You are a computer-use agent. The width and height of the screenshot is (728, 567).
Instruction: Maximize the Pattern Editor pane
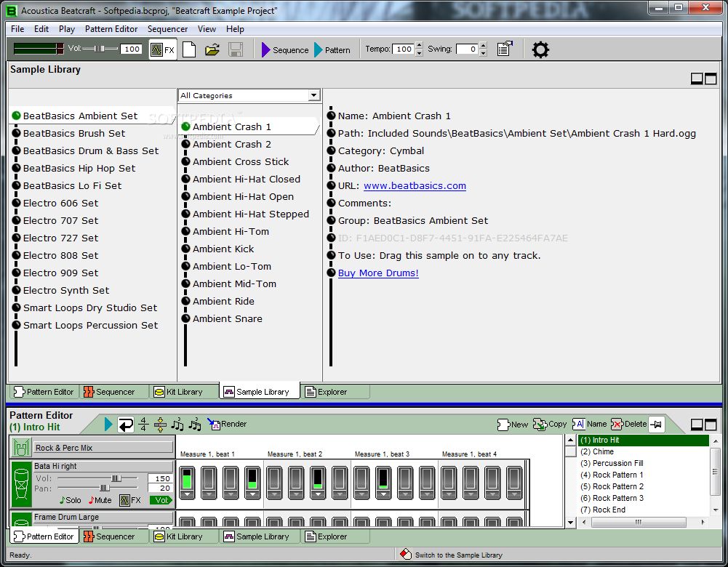click(x=711, y=424)
